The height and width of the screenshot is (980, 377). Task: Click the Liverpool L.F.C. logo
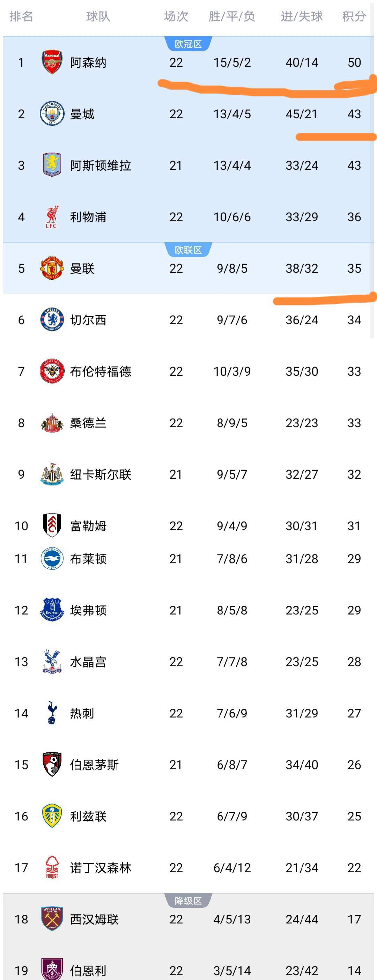click(52, 216)
